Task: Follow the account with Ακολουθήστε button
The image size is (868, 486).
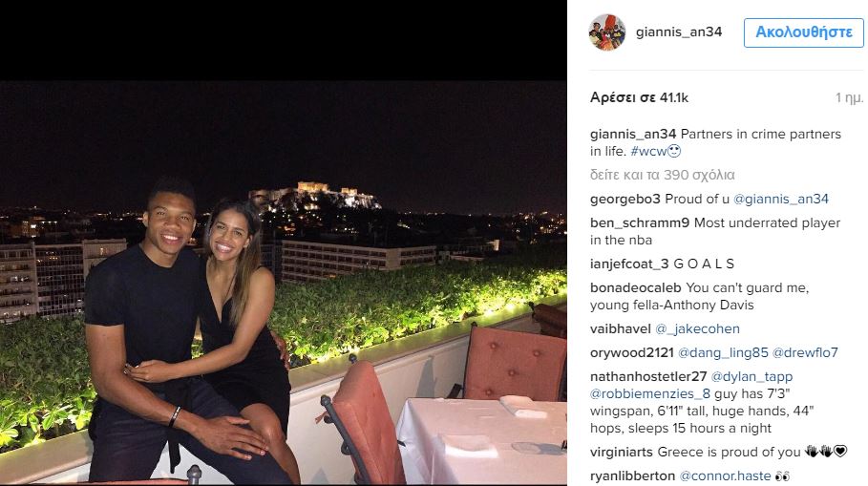Action: tap(804, 32)
